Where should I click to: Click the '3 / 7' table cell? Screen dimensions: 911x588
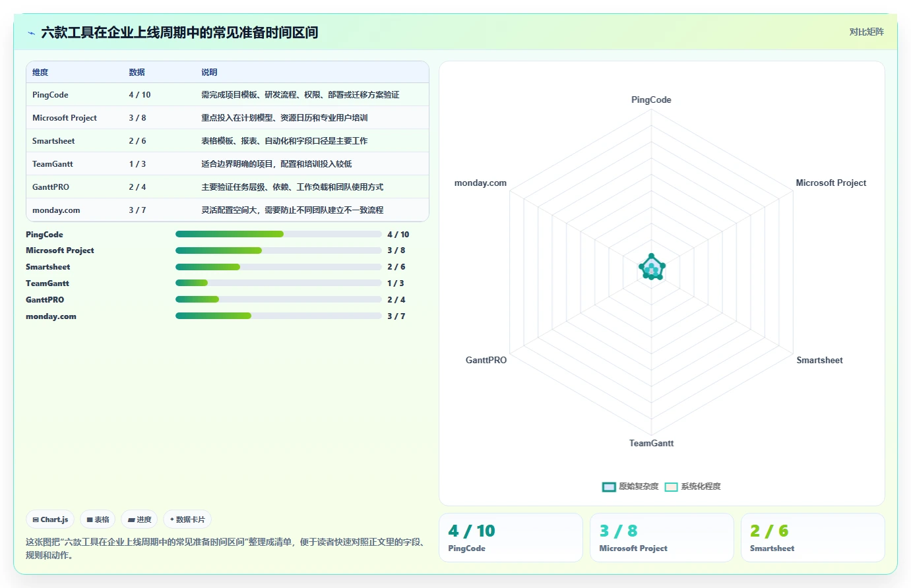tap(137, 210)
